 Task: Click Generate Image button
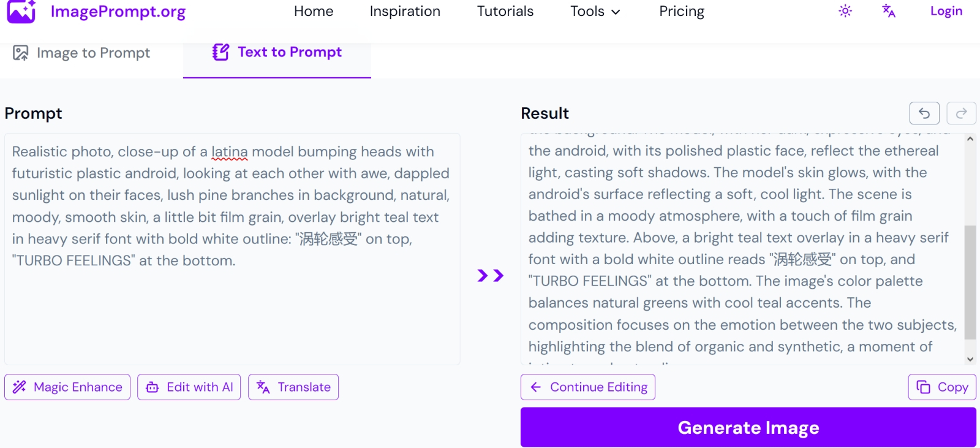748,428
